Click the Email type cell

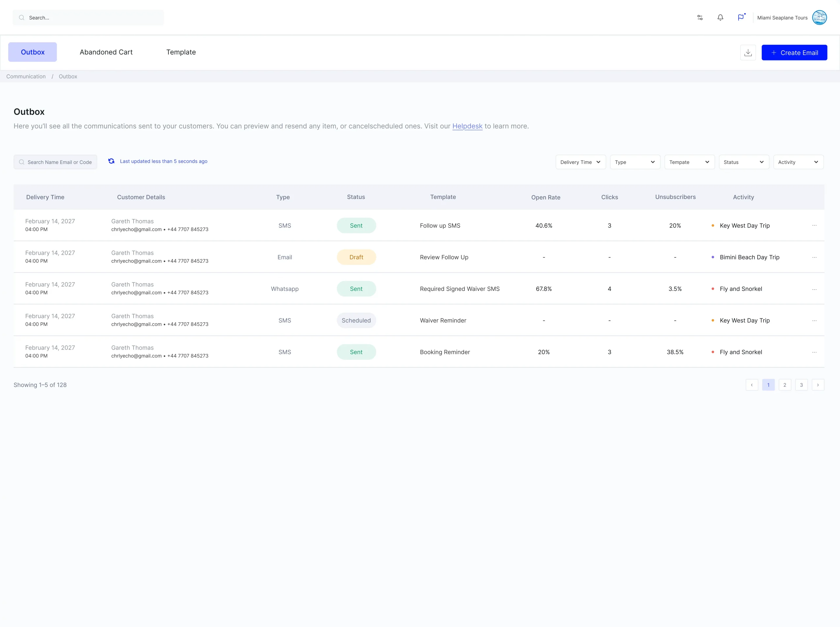tap(284, 257)
